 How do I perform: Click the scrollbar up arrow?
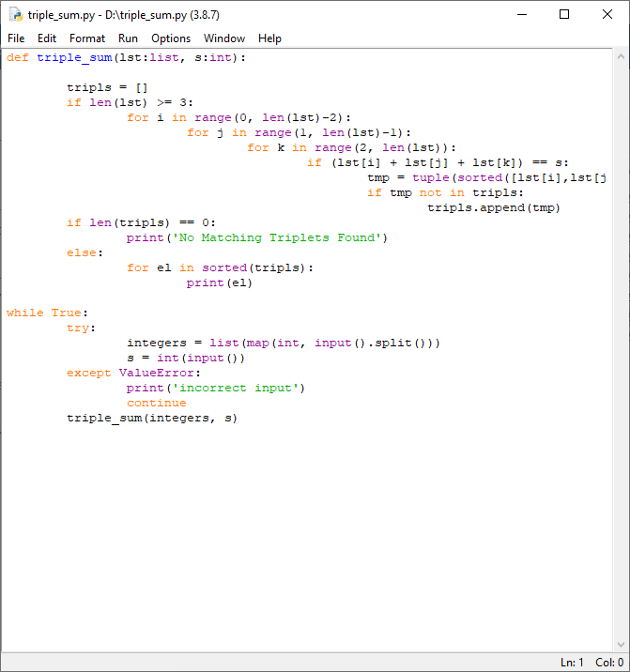(619, 57)
